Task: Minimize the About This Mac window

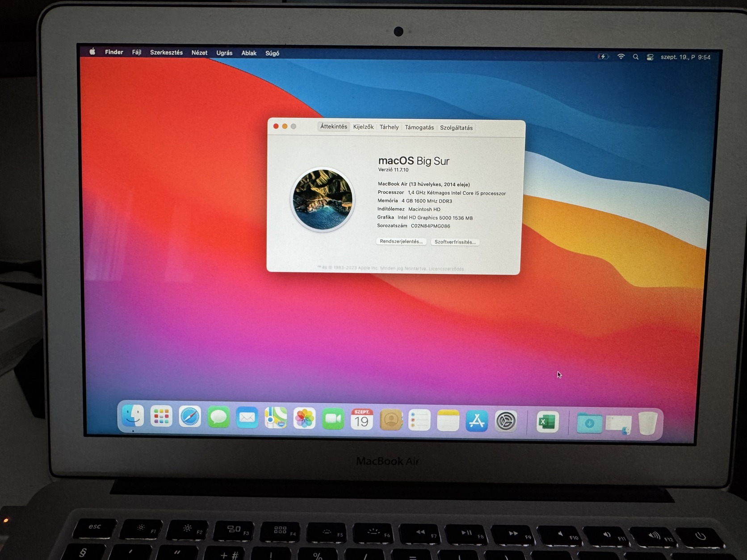Action: [285, 126]
